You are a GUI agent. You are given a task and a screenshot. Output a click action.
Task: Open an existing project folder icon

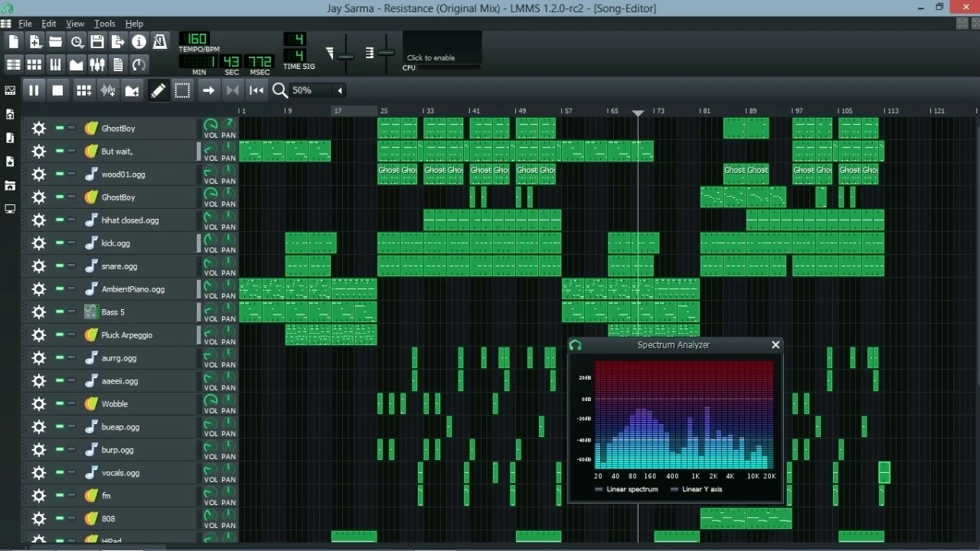pos(55,41)
